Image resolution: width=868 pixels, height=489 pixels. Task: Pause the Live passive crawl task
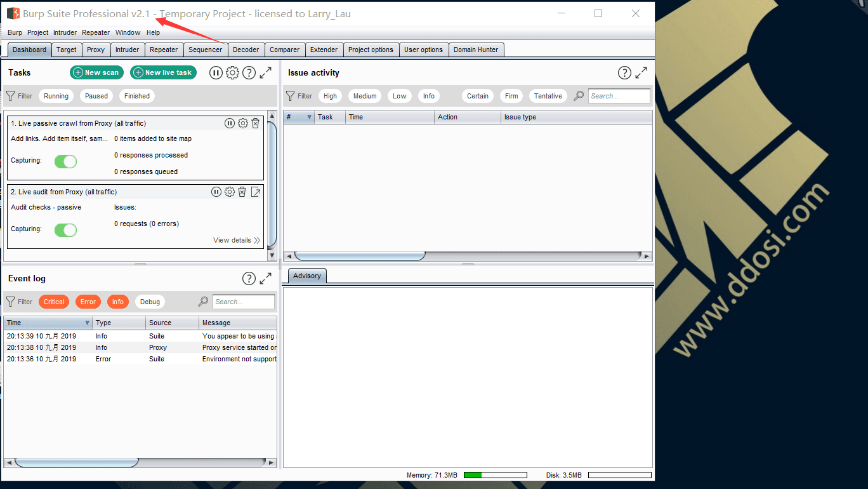tap(230, 123)
